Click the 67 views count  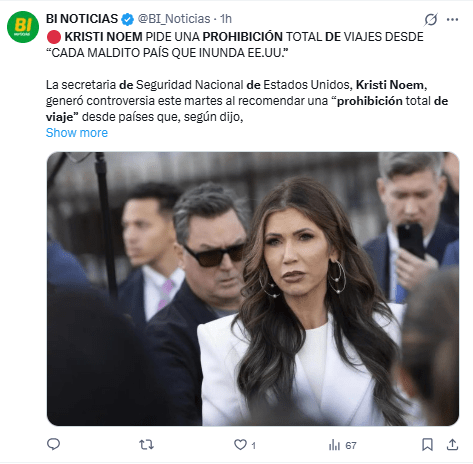[x=351, y=445]
